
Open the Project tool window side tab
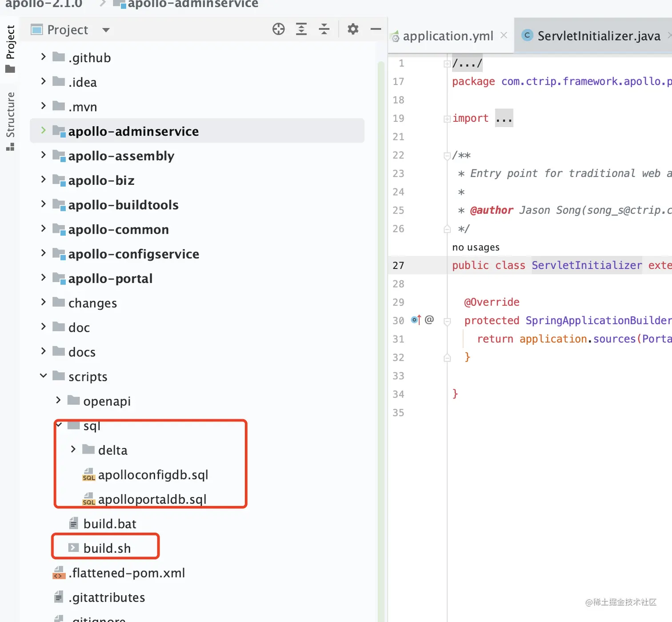10,49
